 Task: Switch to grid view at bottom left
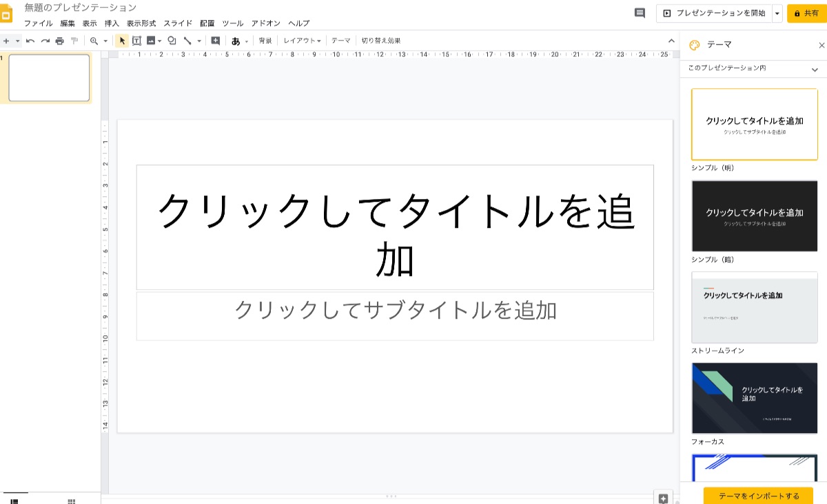(72, 501)
